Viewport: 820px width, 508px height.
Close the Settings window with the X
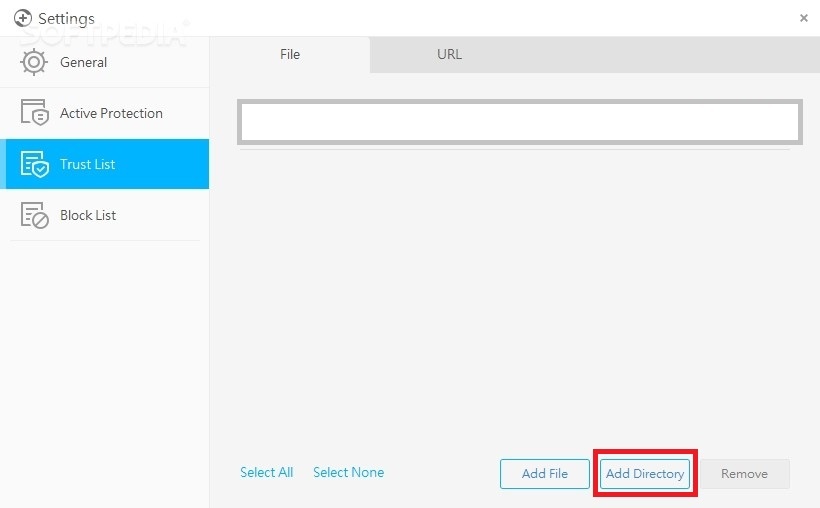804,18
